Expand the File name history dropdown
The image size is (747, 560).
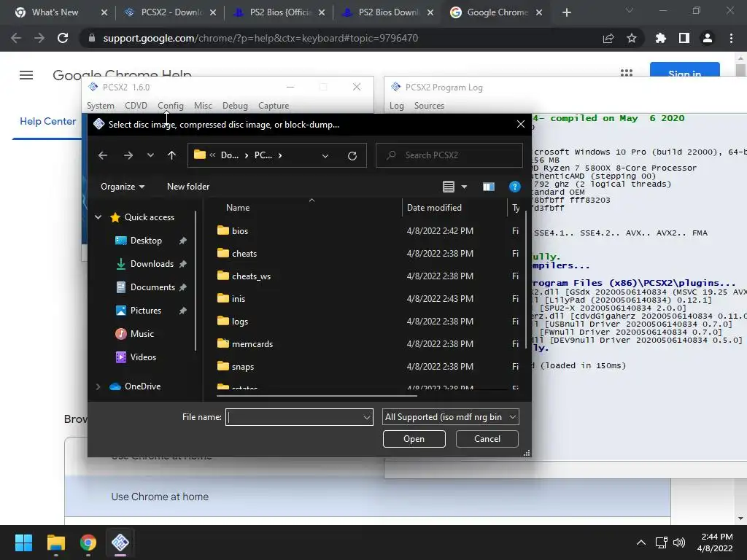367,418
